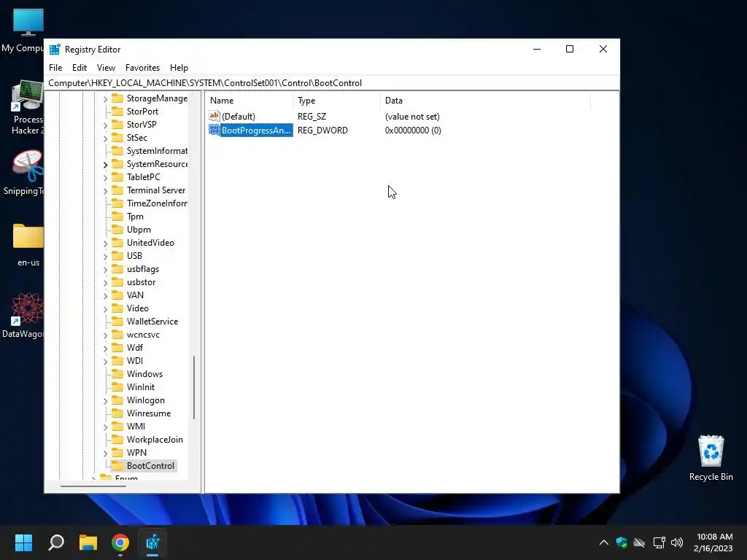
Task: Select the Tpm folder icon
Action: [x=117, y=217]
